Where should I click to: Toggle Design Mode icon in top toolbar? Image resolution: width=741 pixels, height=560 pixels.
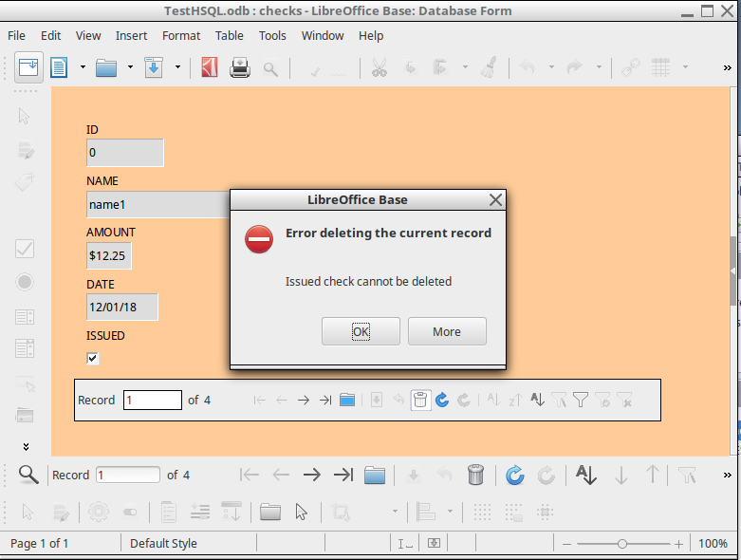point(29,67)
